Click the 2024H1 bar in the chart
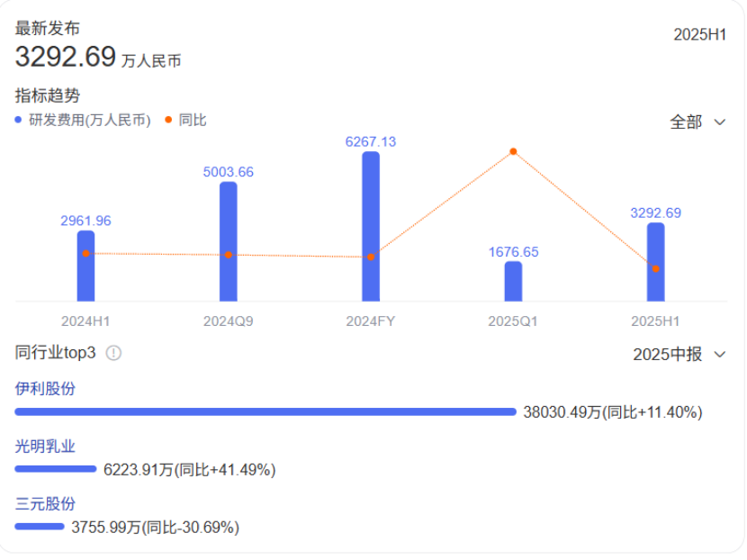 (85, 266)
